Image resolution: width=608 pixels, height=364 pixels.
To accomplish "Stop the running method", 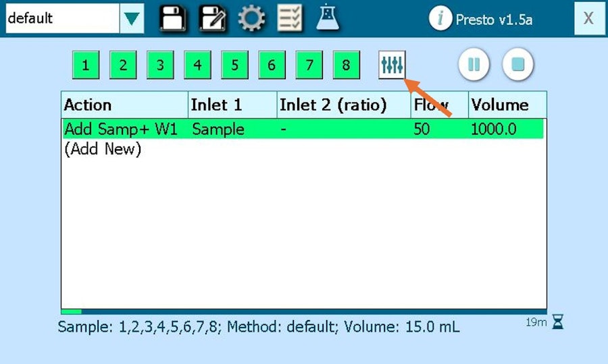I will click(x=518, y=64).
